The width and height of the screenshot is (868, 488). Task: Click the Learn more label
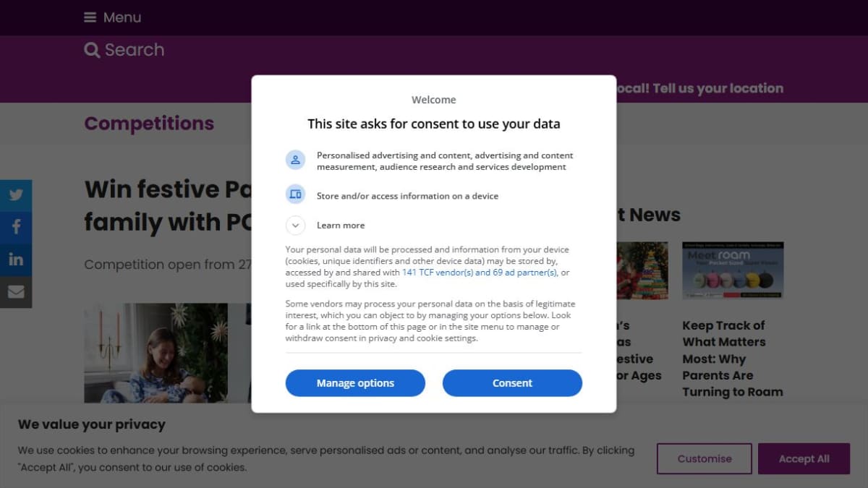pos(341,226)
